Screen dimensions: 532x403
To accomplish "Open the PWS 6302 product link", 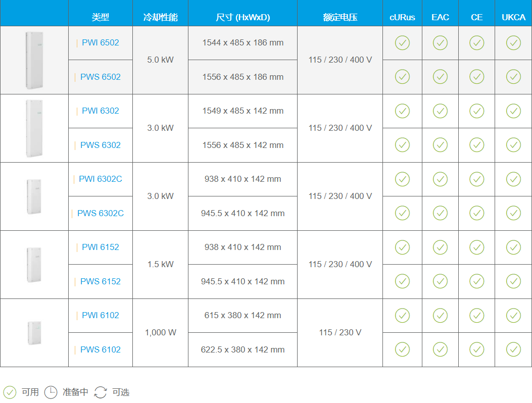I will click(x=101, y=145).
